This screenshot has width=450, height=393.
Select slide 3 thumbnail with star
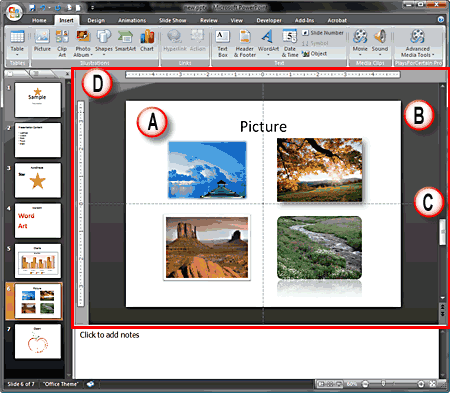click(38, 180)
